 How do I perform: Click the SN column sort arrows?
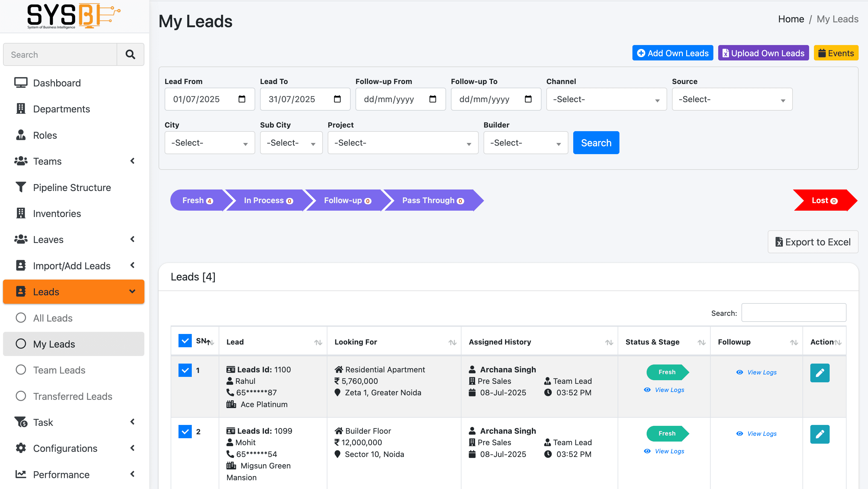pos(210,342)
